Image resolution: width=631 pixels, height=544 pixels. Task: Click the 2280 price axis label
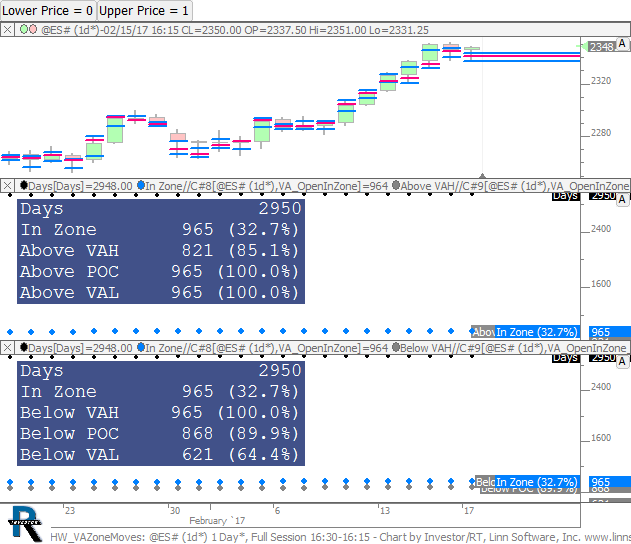click(x=601, y=133)
